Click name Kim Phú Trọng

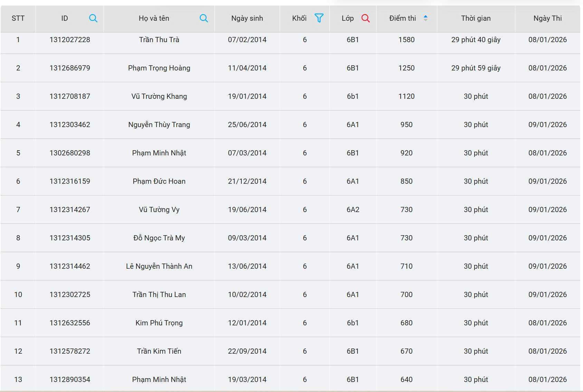tap(159, 323)
